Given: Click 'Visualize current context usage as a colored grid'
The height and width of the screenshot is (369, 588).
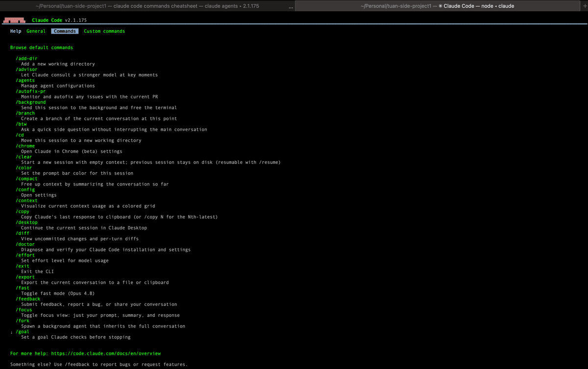Looking at the screenshot, I should (x=88, y=206).
